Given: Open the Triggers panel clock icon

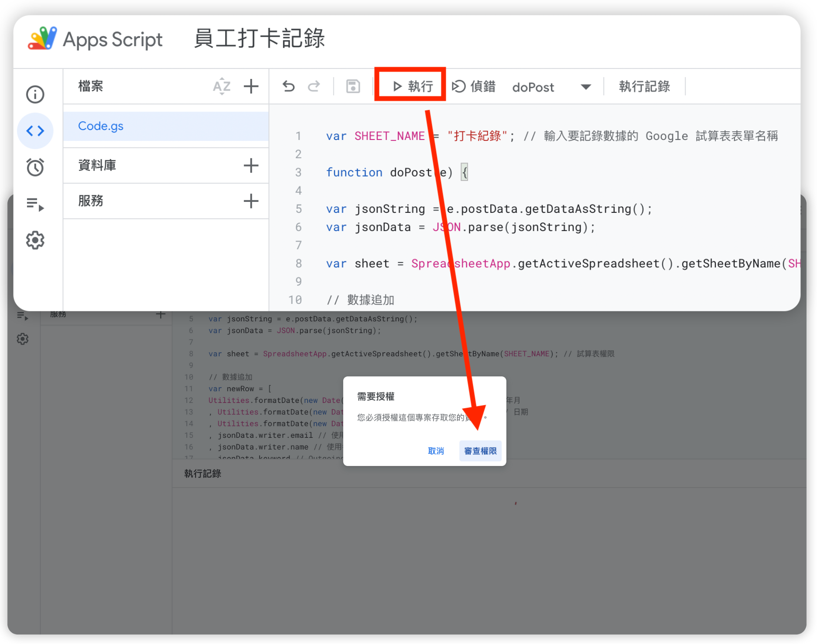Looking at the screenshot, I should [35, 167].
